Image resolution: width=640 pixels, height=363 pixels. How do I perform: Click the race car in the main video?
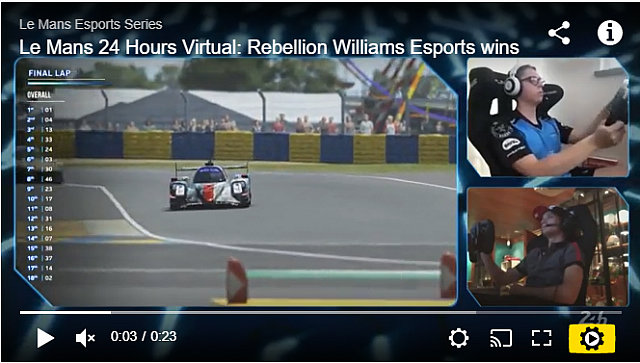pos(210,186)
